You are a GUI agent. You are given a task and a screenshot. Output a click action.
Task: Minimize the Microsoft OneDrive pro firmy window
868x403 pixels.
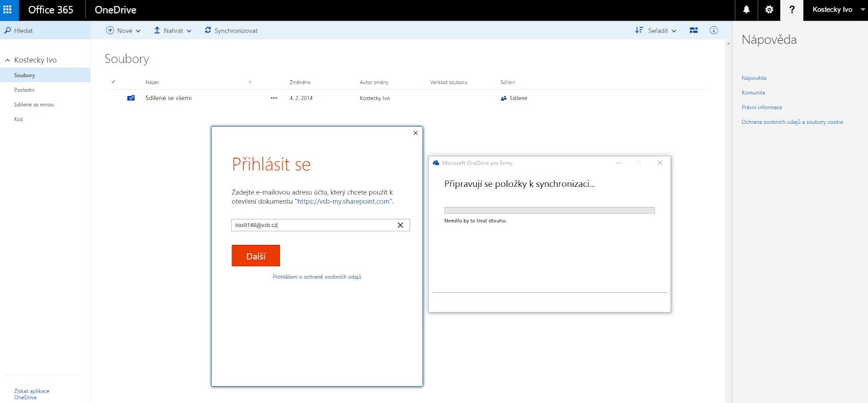coord(618,163)
